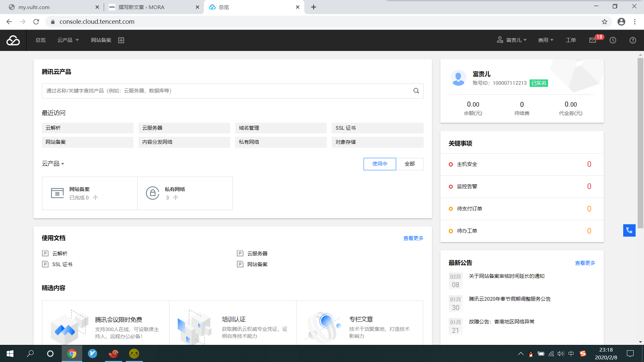
Task: Open the 监控告警 key item row
Action: [522, 186]
